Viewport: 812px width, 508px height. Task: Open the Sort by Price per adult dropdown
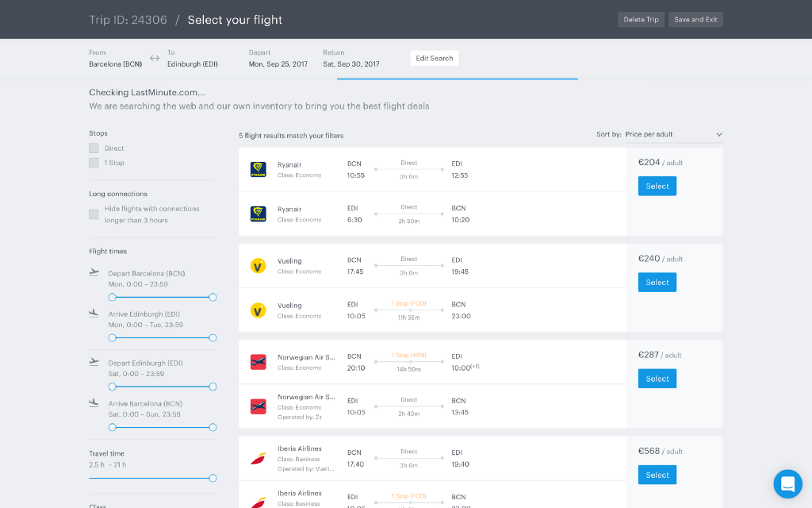pos(674,134)
